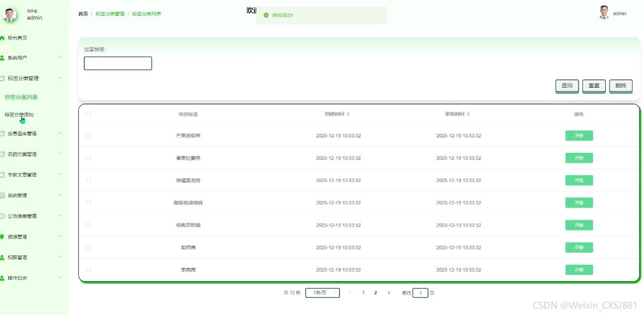Click the location icon beside 资源管理
The width and height of the screenshot is (644, 315).
(x=3, y=237)
